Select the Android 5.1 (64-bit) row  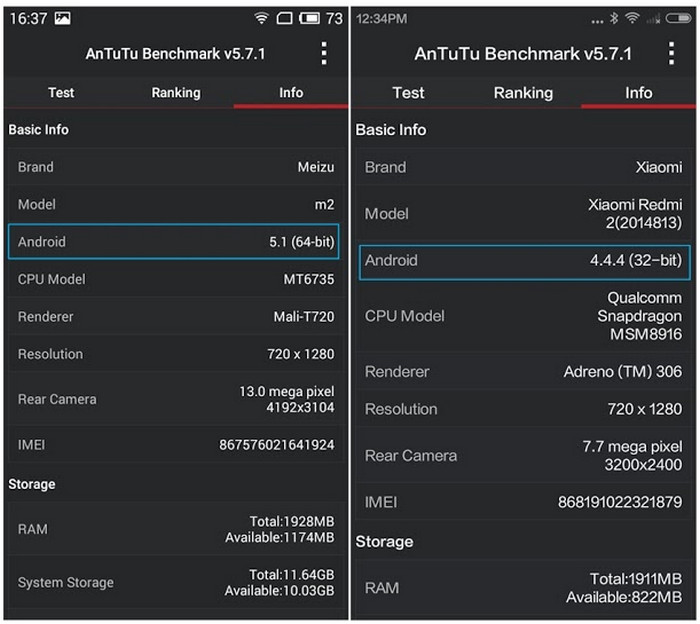click(x=175, y=242)
